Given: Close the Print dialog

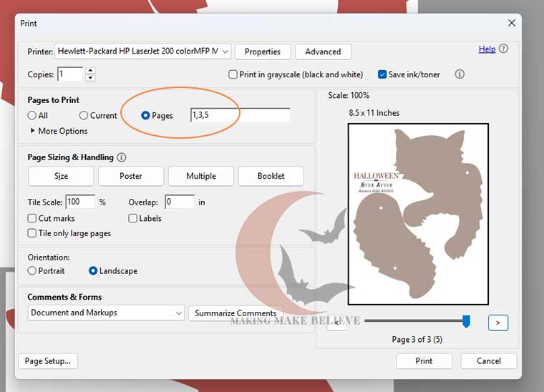Looking at the screenshot, I should tap(511, 23).
